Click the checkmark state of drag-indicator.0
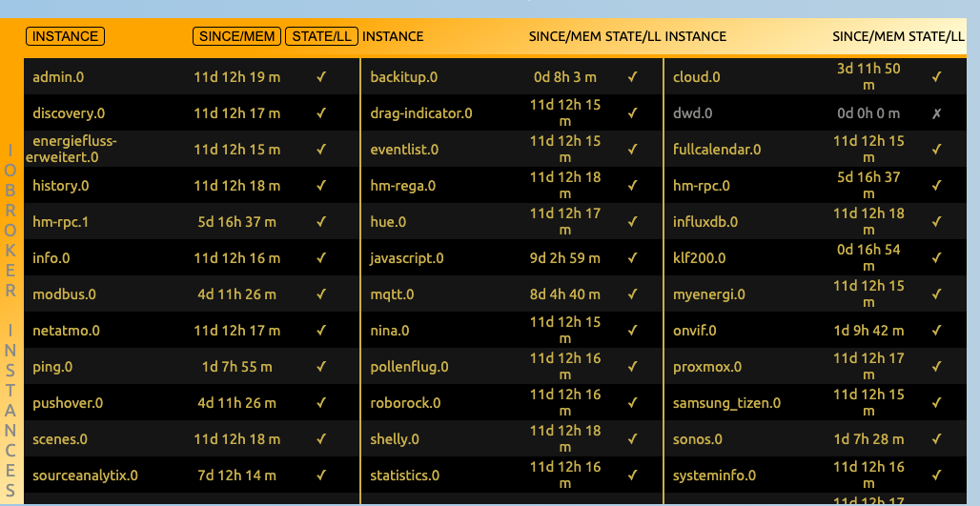The height and width of the screenshot is (506, 980). 632,113
